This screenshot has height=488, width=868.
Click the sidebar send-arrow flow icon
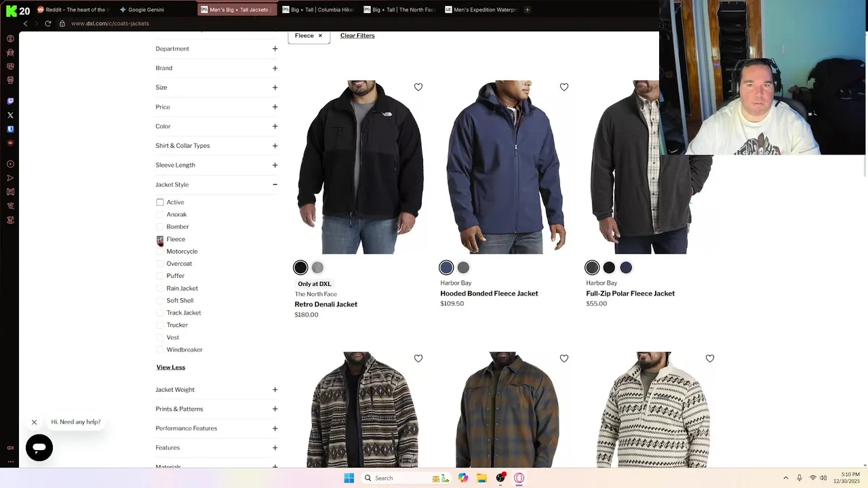(x=10, y=178)
